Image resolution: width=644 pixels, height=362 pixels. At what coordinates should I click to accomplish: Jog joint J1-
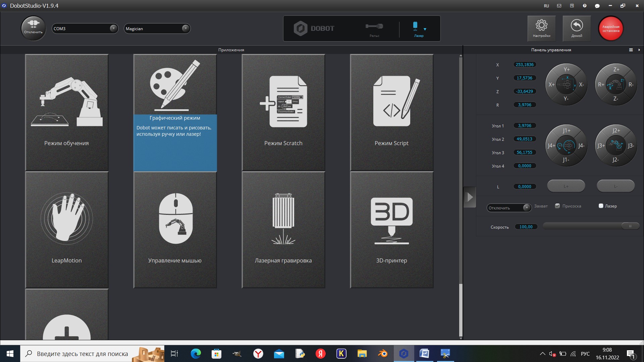566,160
